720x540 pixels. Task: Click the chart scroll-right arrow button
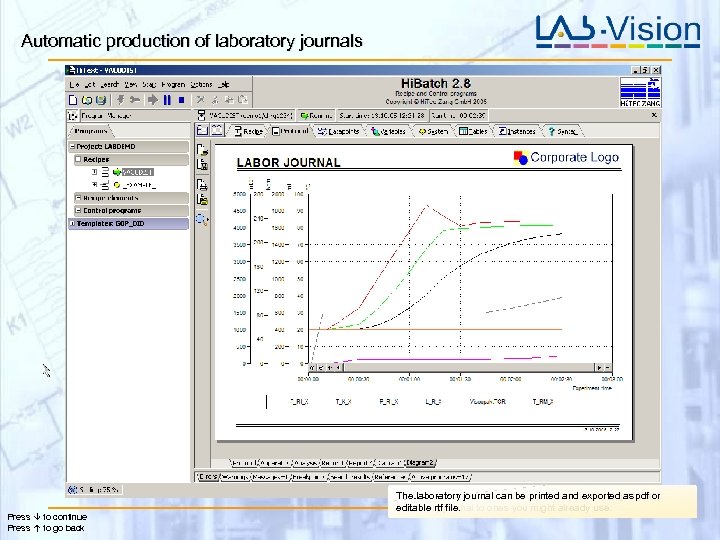point(599,367)
